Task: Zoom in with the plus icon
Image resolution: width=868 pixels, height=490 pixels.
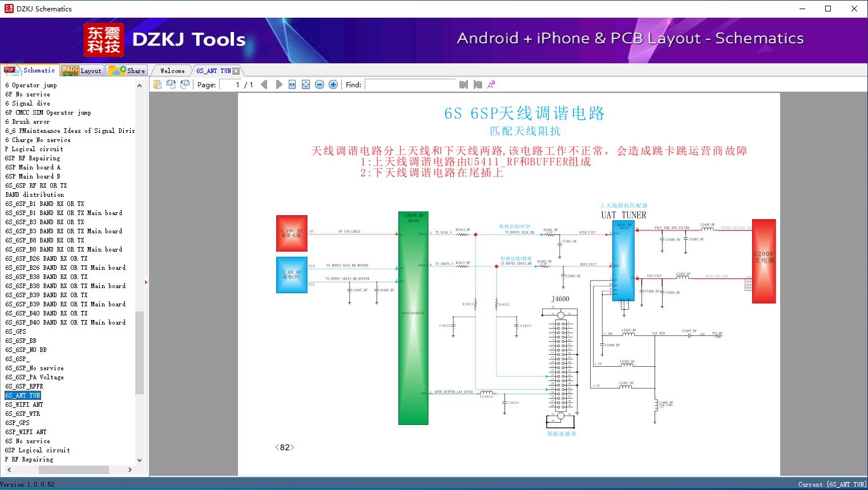Action: click(x=333, y=84)
